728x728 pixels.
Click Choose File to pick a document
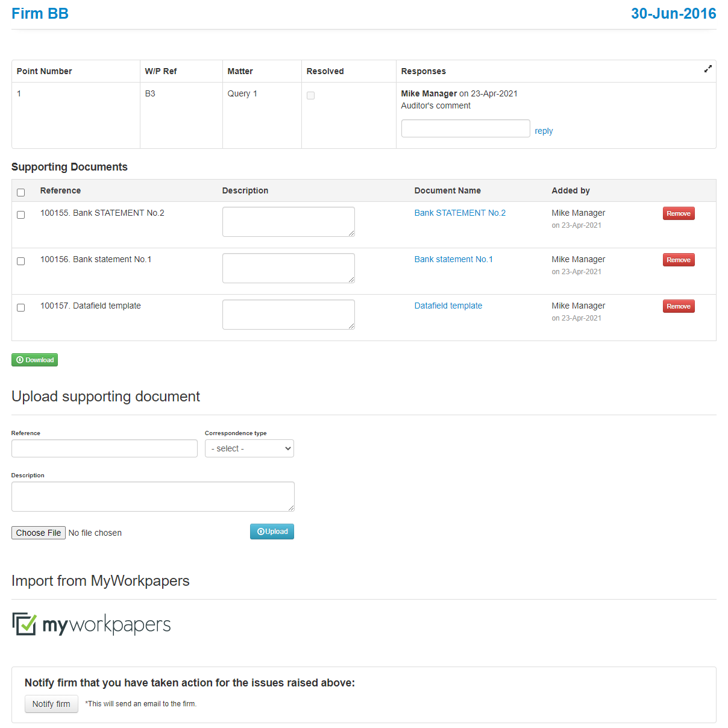pos(39,533)
